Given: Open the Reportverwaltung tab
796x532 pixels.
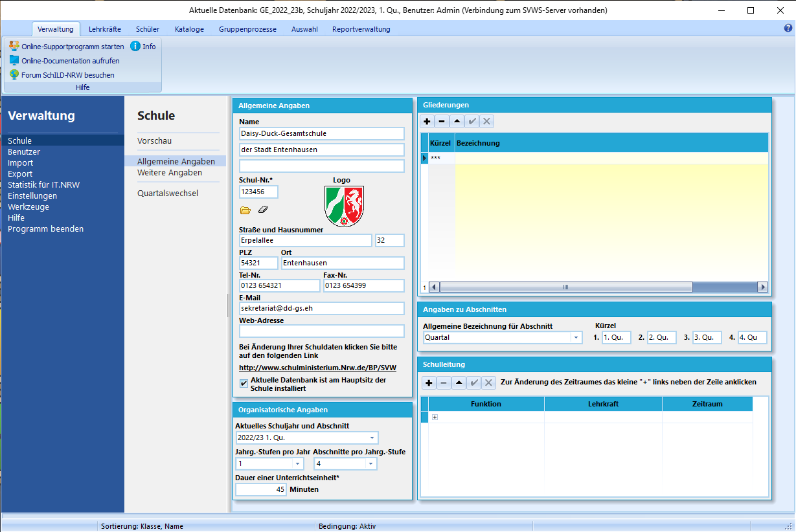Looking at the screenshot, I should [x=361, y=29].
